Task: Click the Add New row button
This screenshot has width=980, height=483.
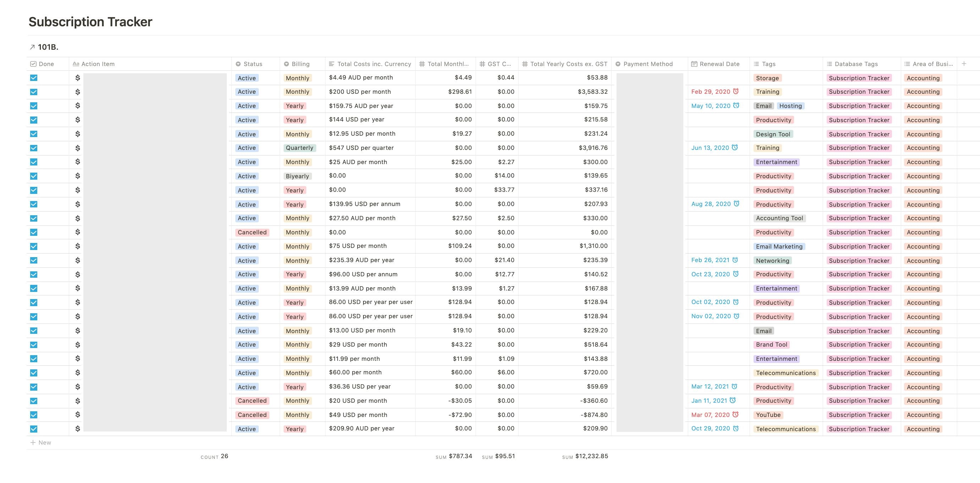Action: click(x=41, y=442)
